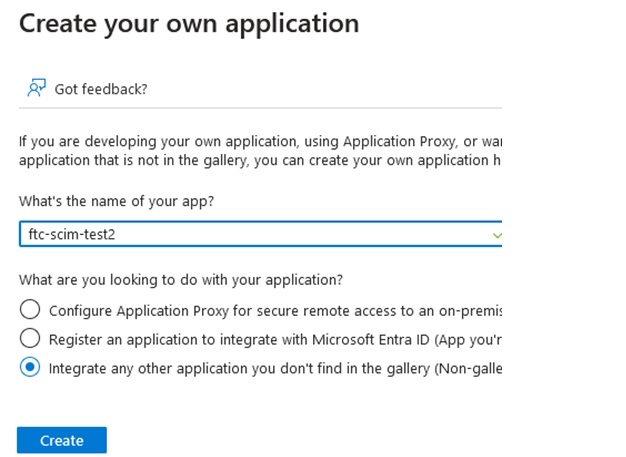Click the 'Create your own application' heading
The image size is (626, 457).
coord(189,22)
